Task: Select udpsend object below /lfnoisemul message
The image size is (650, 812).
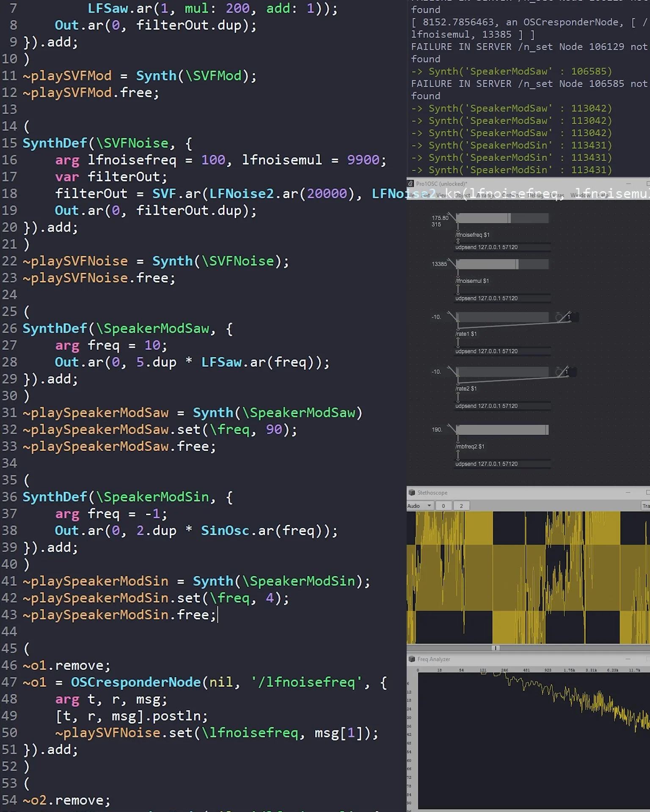Action: (503, 299)
